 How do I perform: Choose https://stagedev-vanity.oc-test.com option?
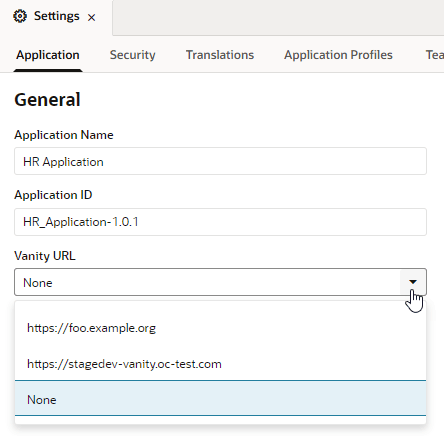(x=220, y=364)
